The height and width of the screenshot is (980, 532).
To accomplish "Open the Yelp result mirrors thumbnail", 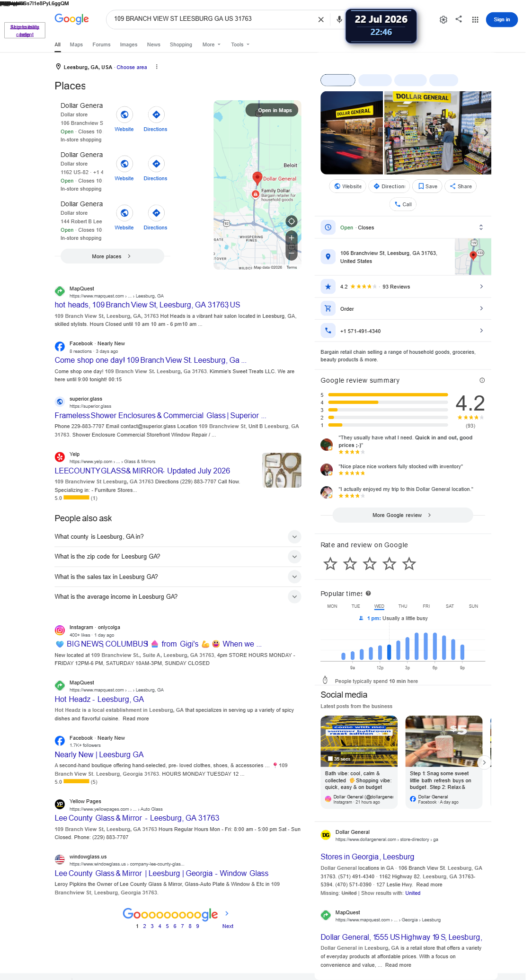I will pos(282,470).
